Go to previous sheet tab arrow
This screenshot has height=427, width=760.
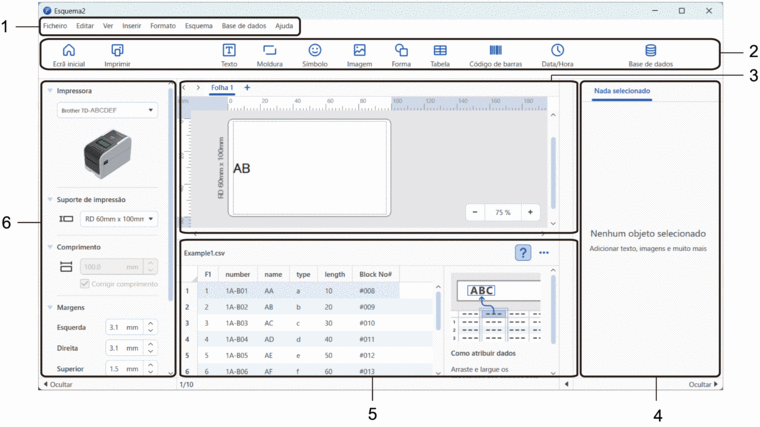click(x=184, y=88)
